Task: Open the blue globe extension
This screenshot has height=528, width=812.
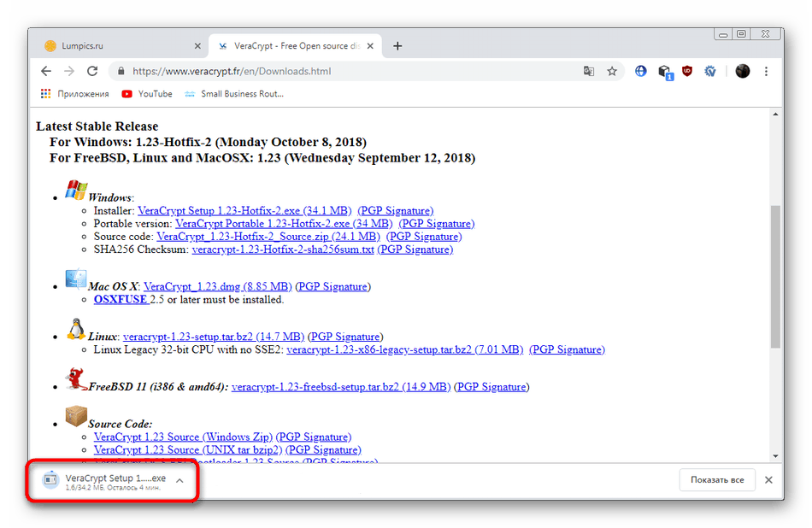Action: (641, 72)
